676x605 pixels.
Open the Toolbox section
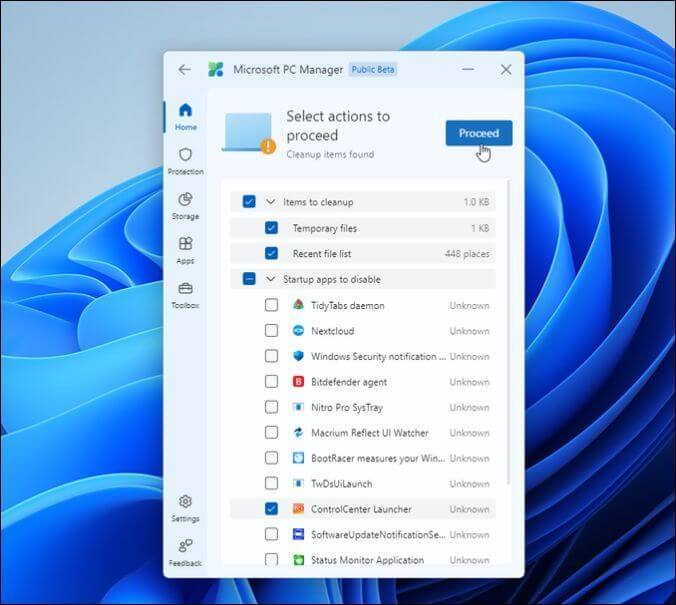pos(185,295)
